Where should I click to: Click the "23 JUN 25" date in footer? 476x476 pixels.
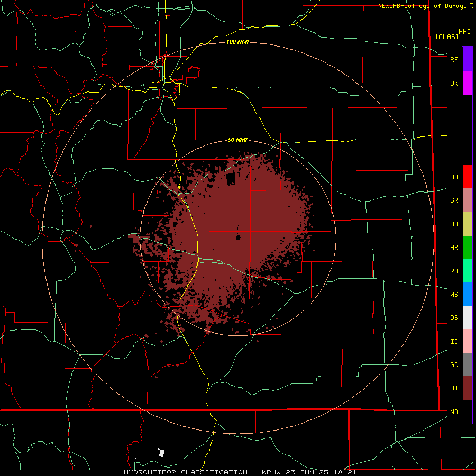306,472
